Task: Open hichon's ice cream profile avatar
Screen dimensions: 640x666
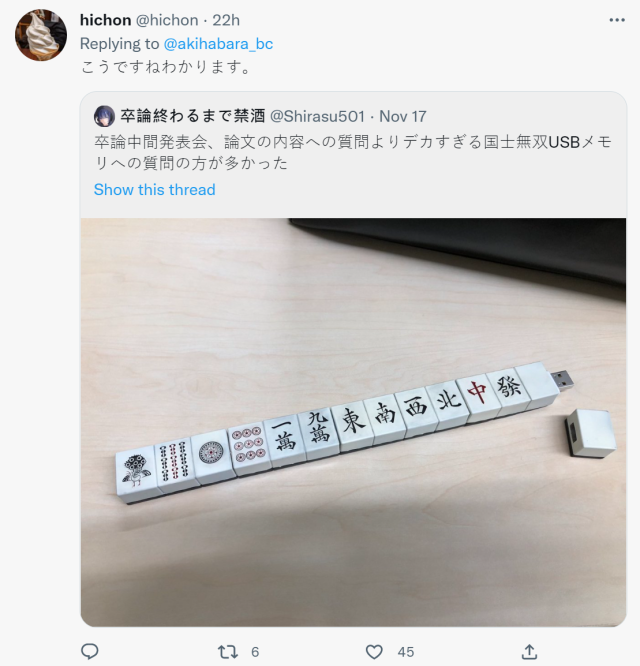Action: click(x=41, y=35)
